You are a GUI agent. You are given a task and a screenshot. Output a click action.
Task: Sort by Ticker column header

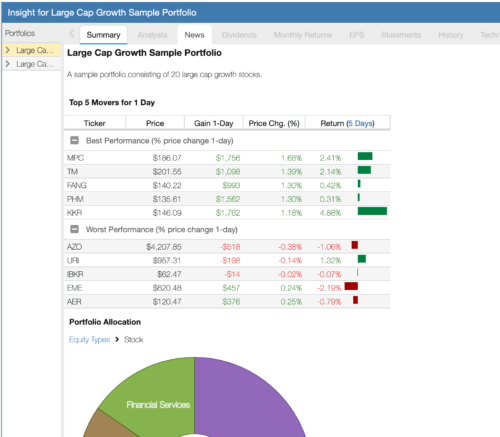pos(95,123)
